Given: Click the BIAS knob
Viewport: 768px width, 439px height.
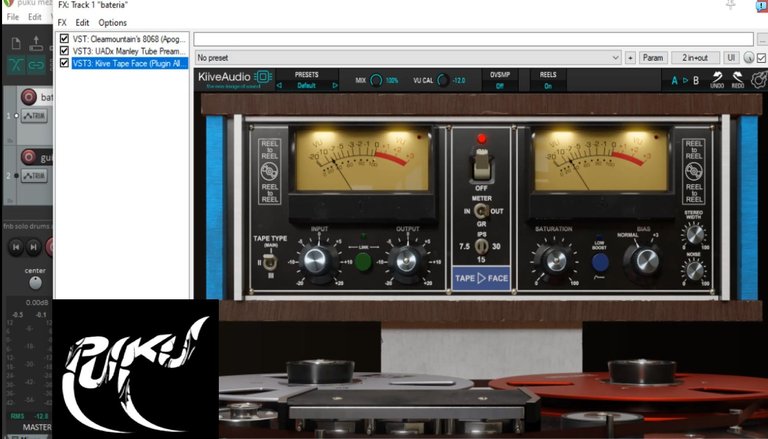Looking at the screenshot, I should (647, 260).
